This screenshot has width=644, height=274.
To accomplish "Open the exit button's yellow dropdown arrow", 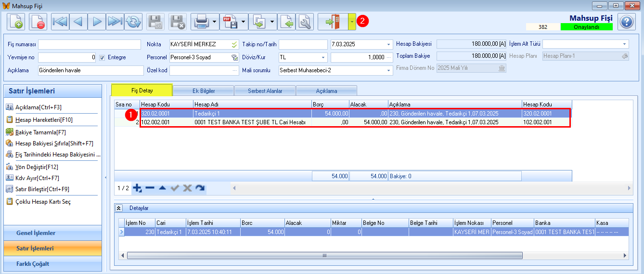I will 352,22.
